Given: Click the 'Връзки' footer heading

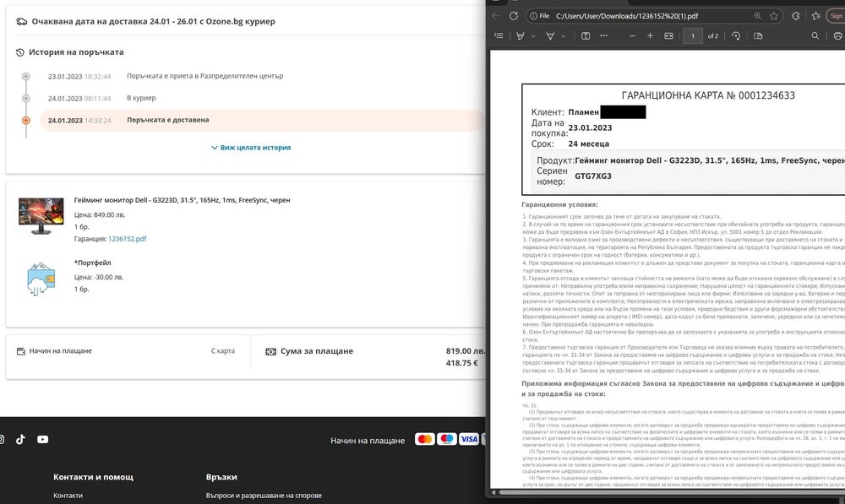Looking at the screenshot, I should pyautogui.click(x=221, y=477).
